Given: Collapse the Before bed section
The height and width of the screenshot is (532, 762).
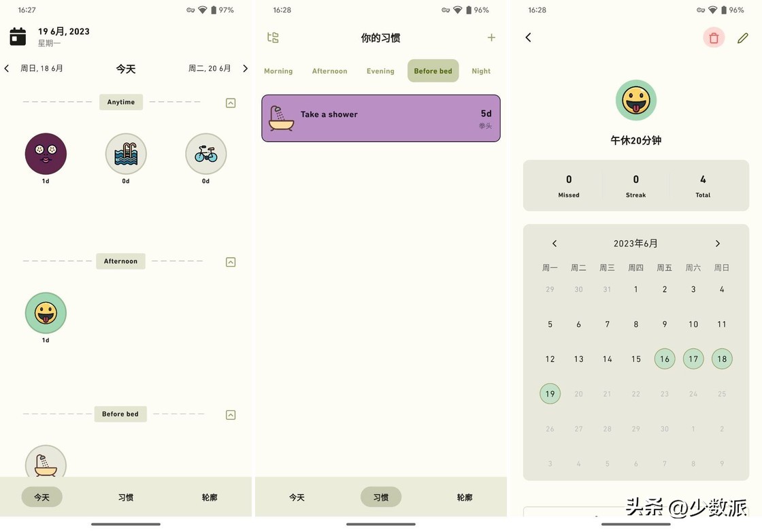Looking at the screenshot, I should pyautogui.click(x=230, y=414).
